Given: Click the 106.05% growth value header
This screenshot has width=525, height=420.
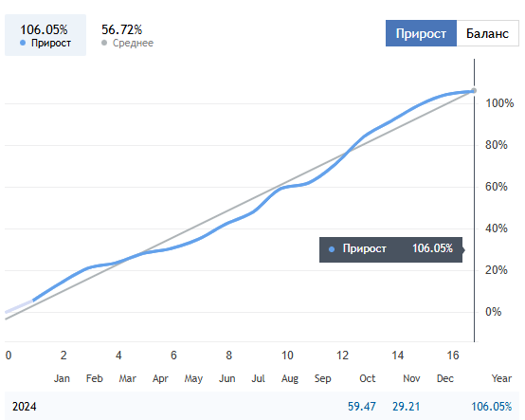Looking at the screenshot, I should [44, 29].
